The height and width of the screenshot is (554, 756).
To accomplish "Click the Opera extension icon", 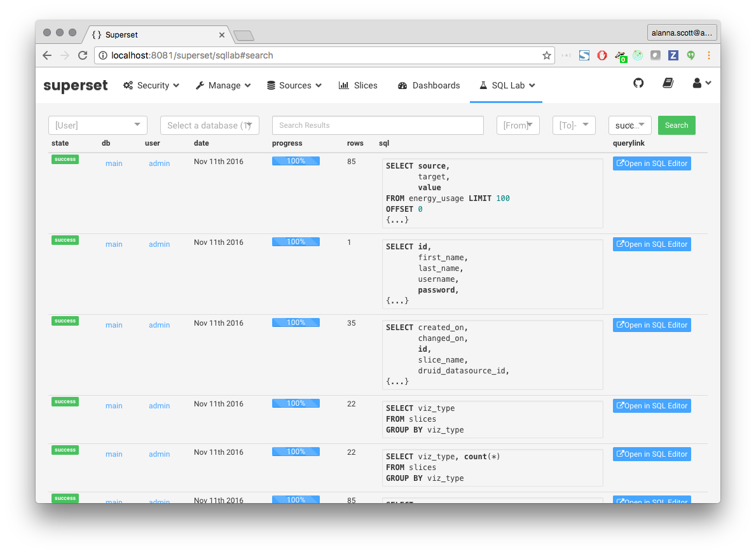I will click(601, 55).
